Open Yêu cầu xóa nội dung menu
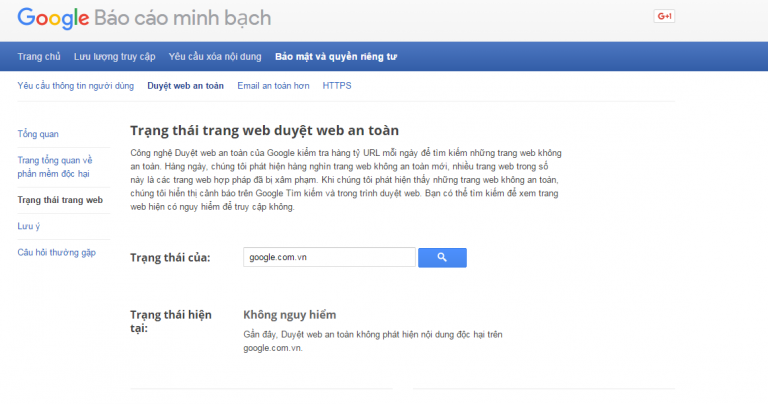The image size is (768, 404). coord(215,57)
